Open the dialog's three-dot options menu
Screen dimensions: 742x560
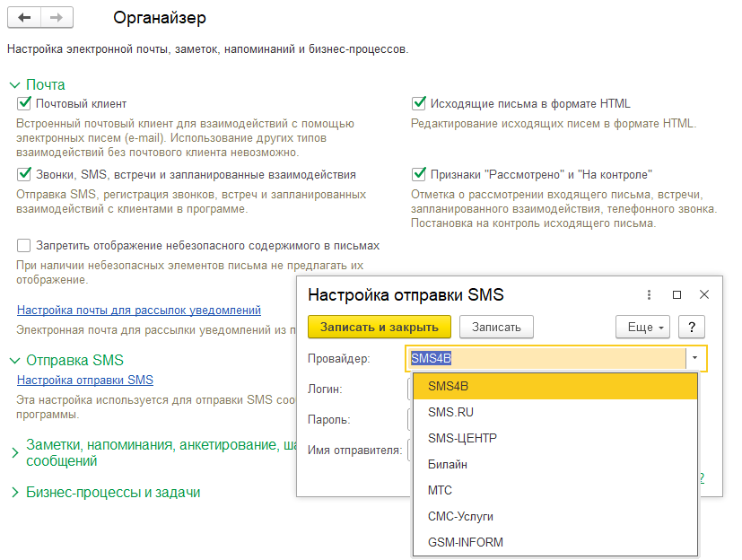coord(649,294)
